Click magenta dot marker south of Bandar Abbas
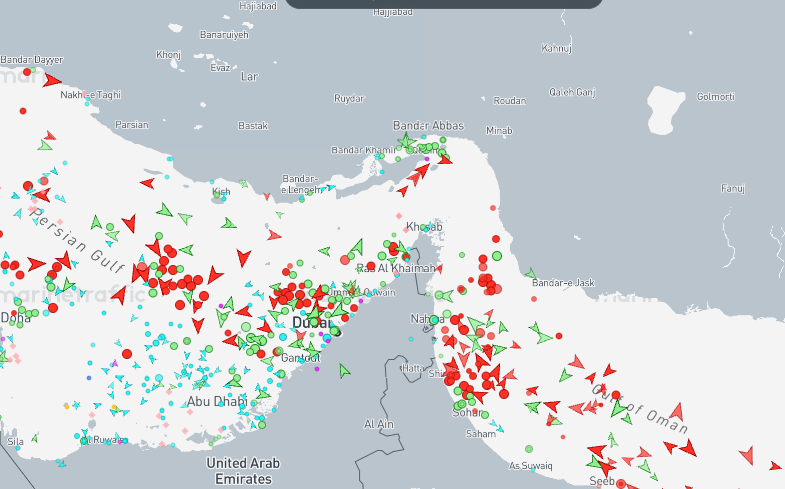The height and width of the screenshot is (489, 785). pos(426,159)
